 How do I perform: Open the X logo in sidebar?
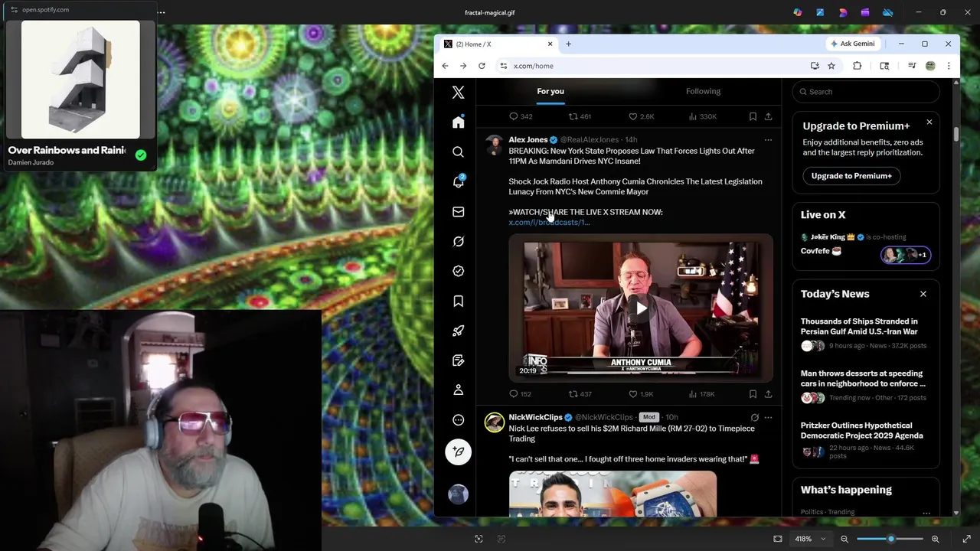pos(458,93)
